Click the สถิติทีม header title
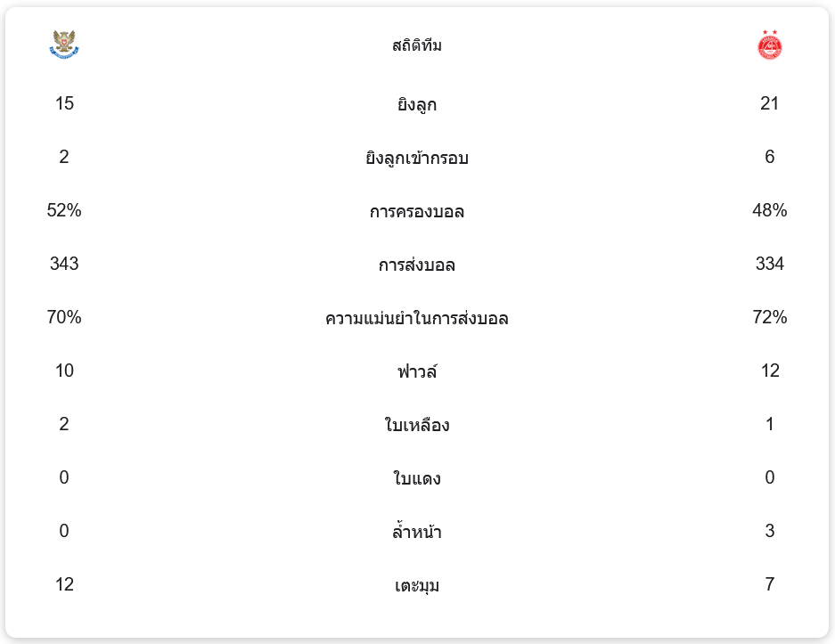 point(417,45)
